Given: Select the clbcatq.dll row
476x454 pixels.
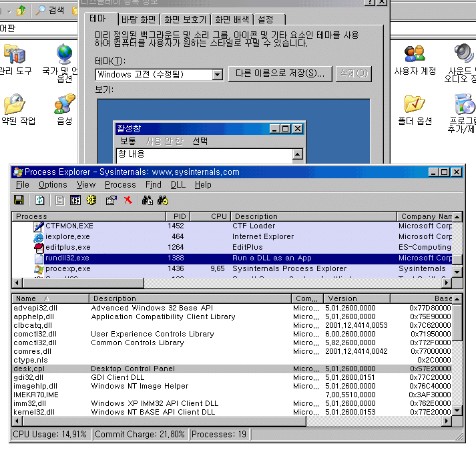Looking at the screenshot, I should coord(232,326).
